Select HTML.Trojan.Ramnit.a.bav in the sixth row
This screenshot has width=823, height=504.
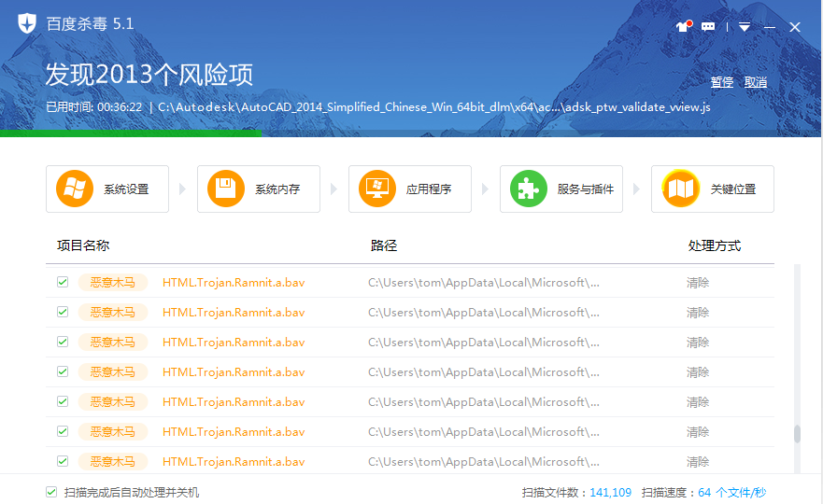(x=234, y=431)
